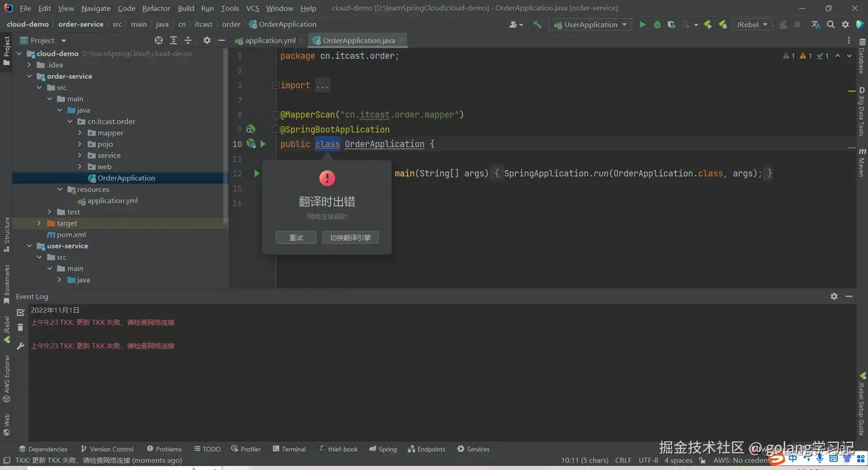Viewport: 868px width, 470px height.
Task: Start debugging with the bug icon
Action: click(657, 25)
